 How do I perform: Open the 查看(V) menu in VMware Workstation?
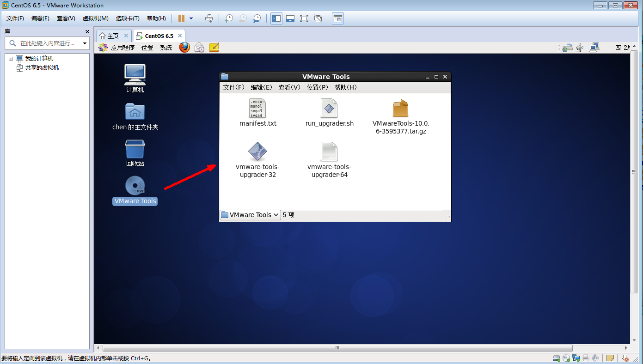(x=66, y=18)
